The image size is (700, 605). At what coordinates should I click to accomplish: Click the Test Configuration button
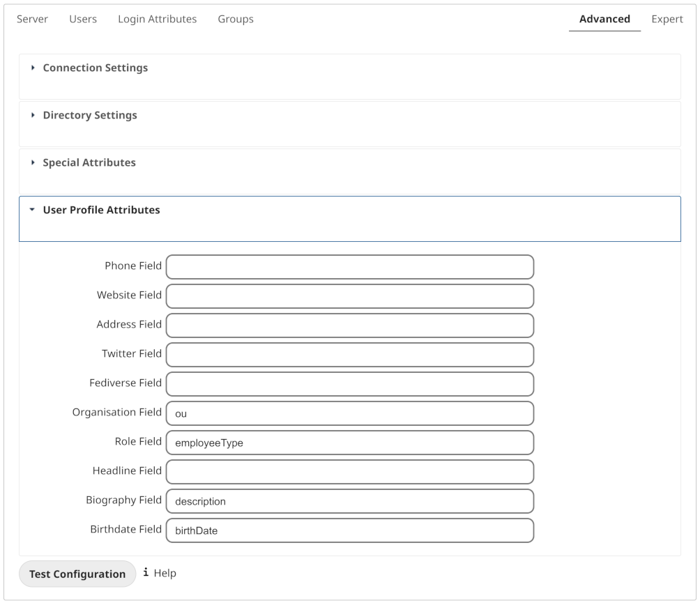click(77, 574)
